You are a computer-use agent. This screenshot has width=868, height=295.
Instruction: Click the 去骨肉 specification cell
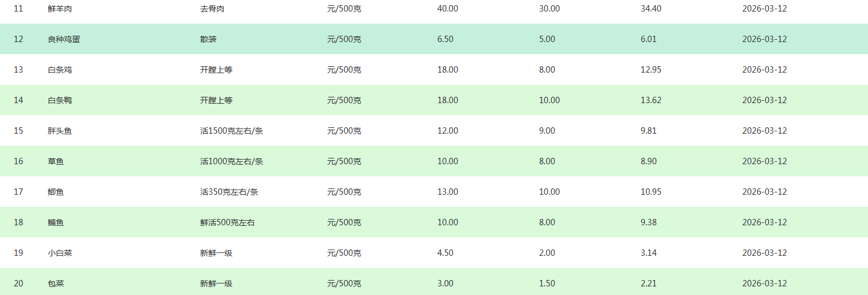(x=212, y=9)
